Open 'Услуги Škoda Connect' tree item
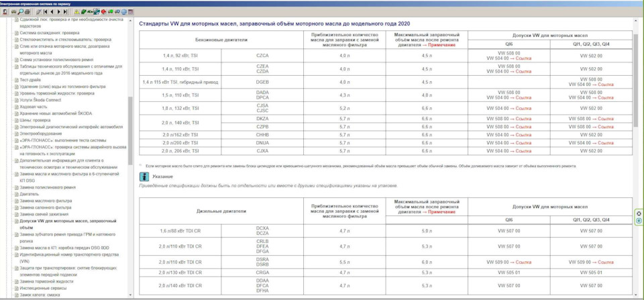 pyautogui.click(x=40, y=100)
